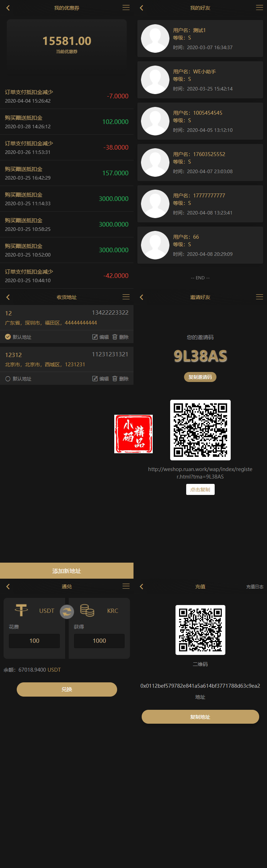Select the 102.0000 coupon record

coord(67,122)
